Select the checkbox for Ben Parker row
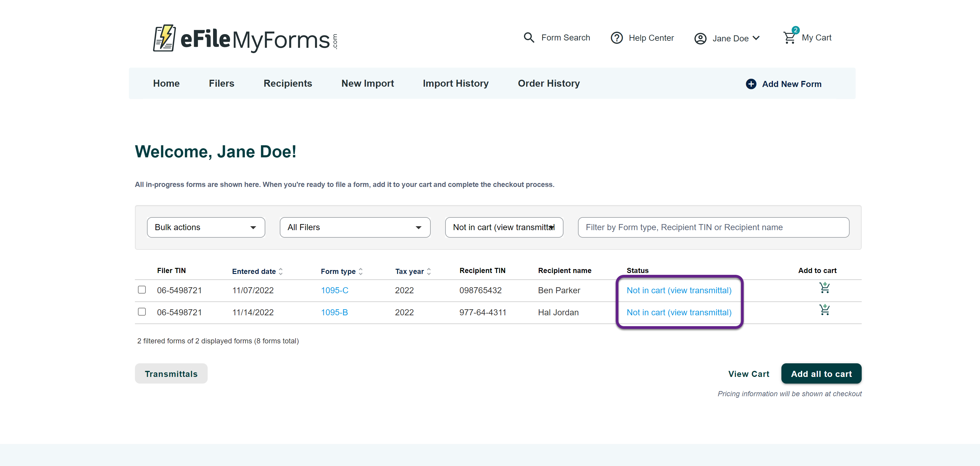Screen dimensions: 980x466 point(142,290)
